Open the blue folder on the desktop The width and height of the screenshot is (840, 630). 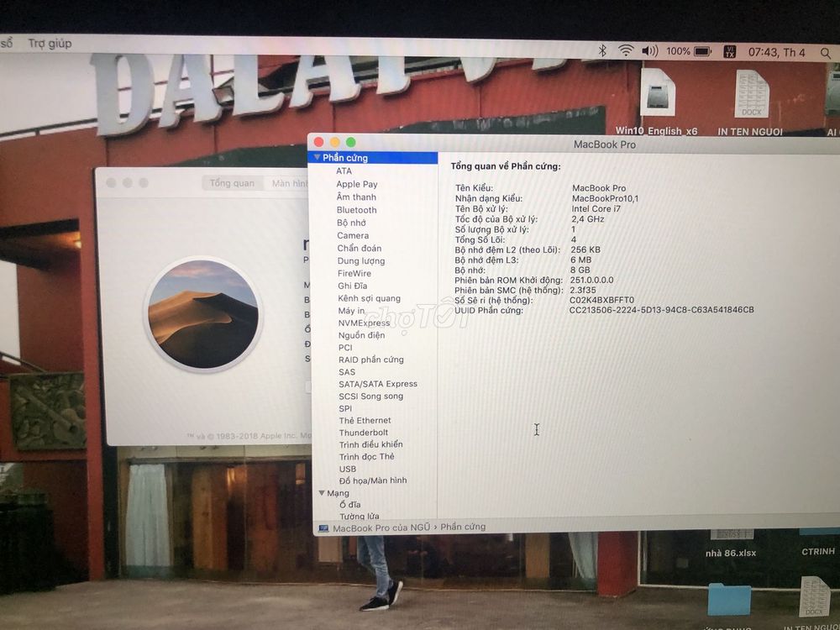pyautogui.click(x=728, y=600)
